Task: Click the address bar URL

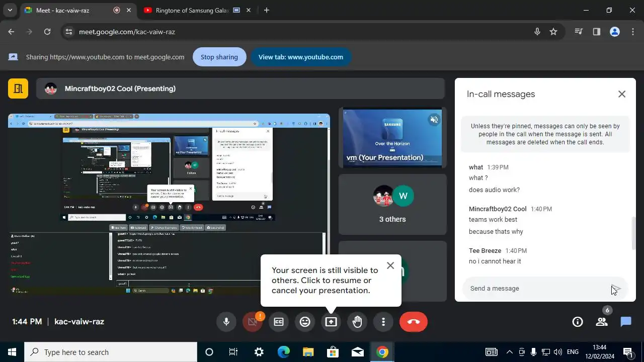Action: tap(127, 32)
